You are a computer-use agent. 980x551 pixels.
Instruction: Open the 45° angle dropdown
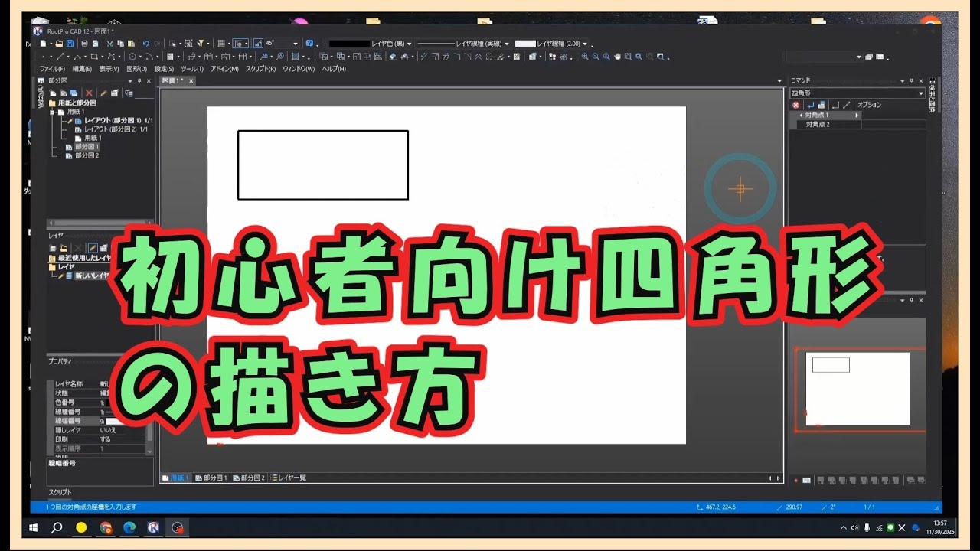tap(296, 44)
